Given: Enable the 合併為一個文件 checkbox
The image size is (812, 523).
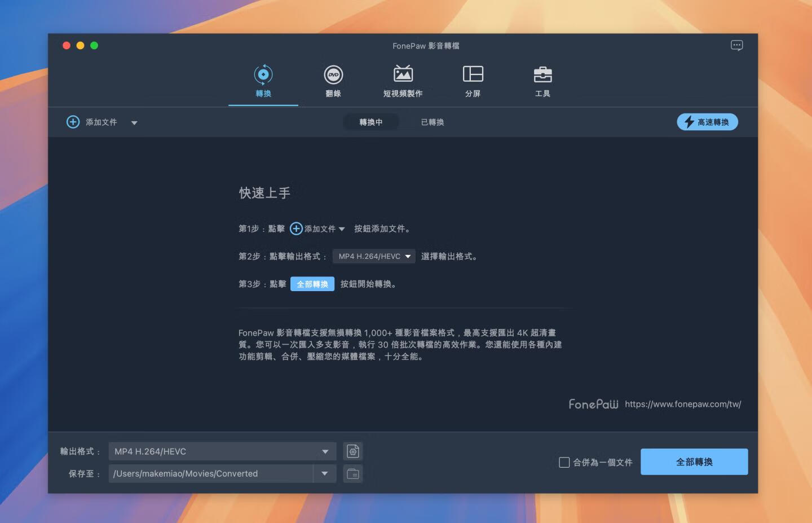Looking at the screenshot, I should point(564,462).
